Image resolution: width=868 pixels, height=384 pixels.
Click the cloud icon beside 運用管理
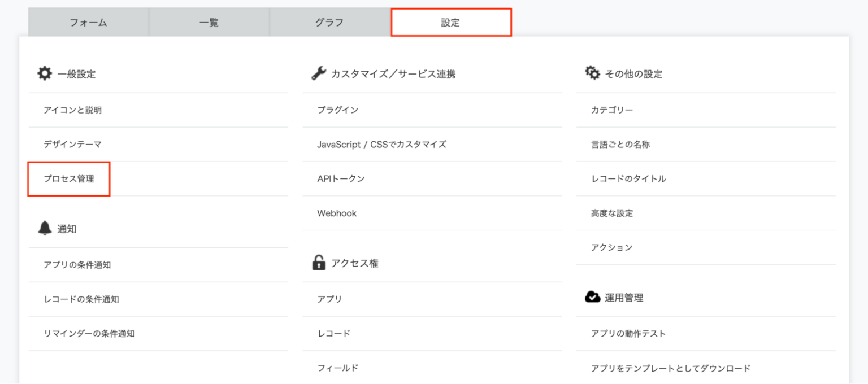click(x=592, y=297)
